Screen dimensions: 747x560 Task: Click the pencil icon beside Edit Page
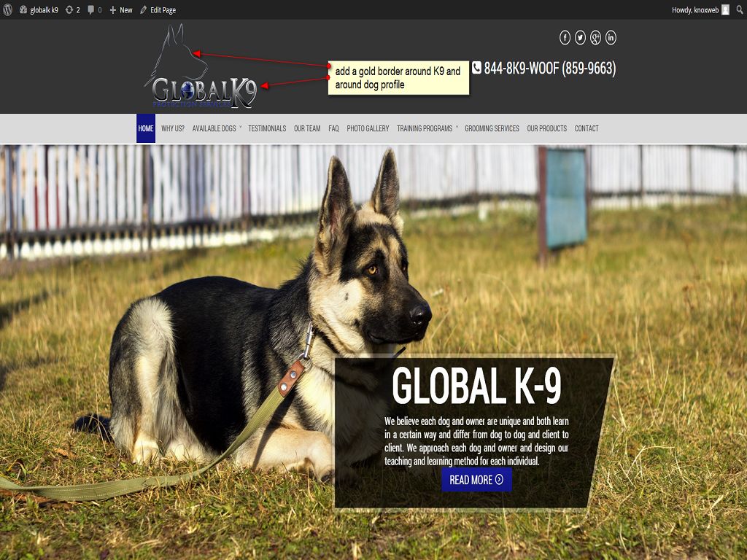[144, 10]
